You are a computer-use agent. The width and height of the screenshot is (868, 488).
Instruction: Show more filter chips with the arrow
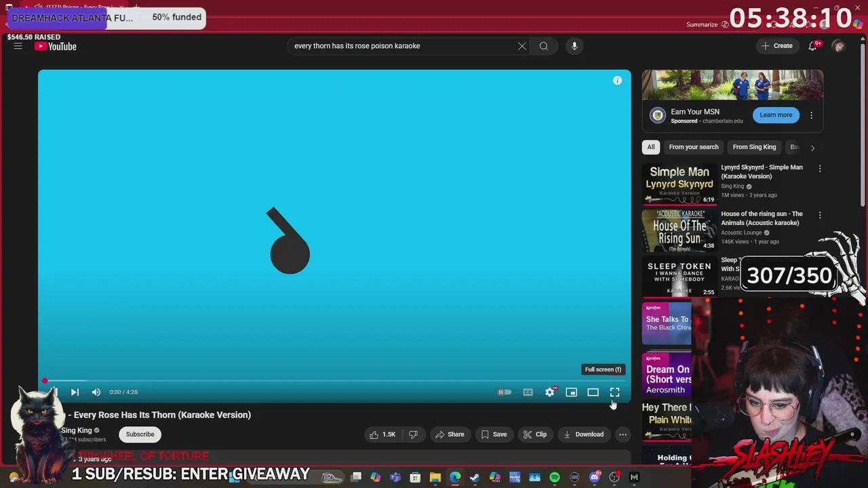[812, 147]
